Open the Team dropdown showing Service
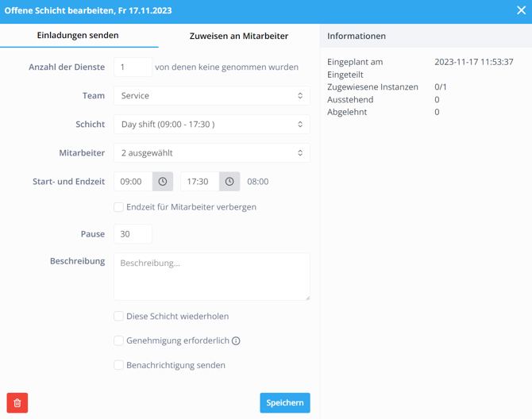The width and height of the screenshot is (532, 419). (x=211, y=96)
